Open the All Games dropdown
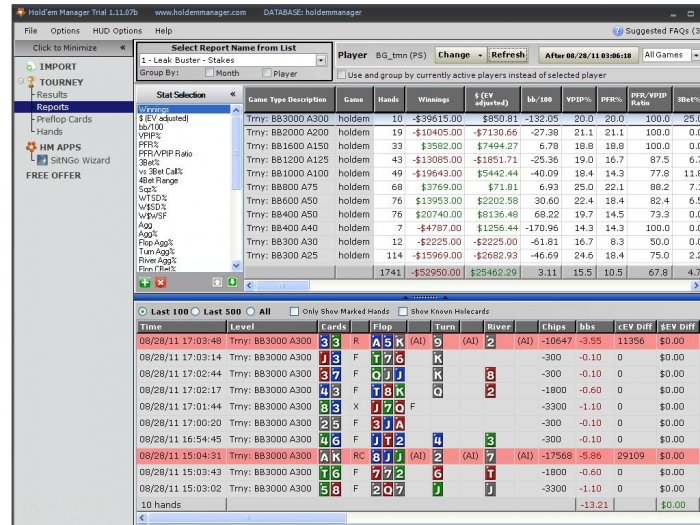 (x=695, y=55)
